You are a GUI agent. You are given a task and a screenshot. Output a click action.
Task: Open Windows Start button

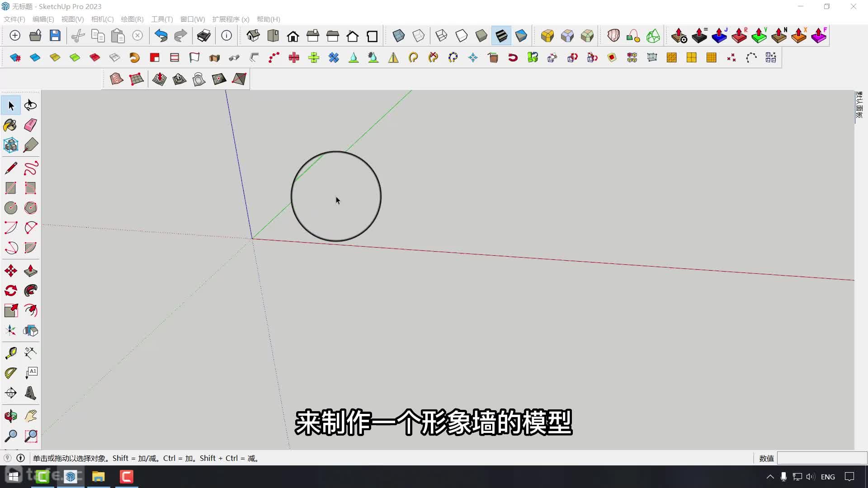[14, 476]
